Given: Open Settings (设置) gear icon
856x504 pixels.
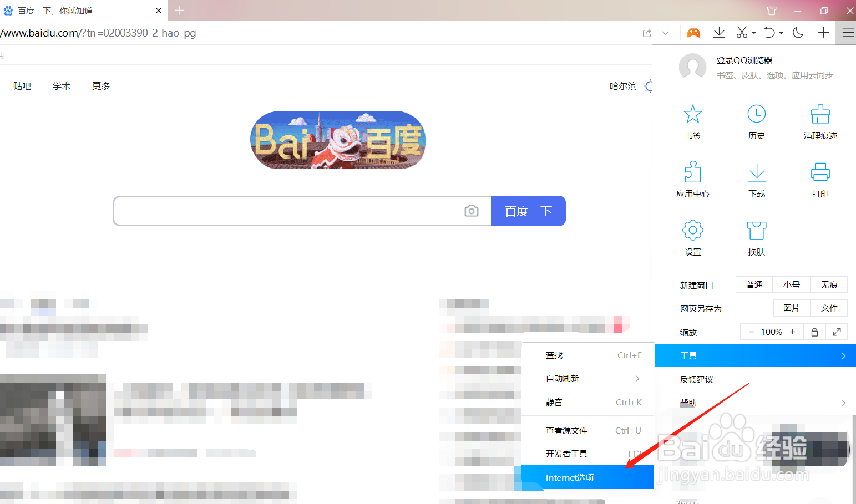Looking at the screenshot, I should [692, 230].
